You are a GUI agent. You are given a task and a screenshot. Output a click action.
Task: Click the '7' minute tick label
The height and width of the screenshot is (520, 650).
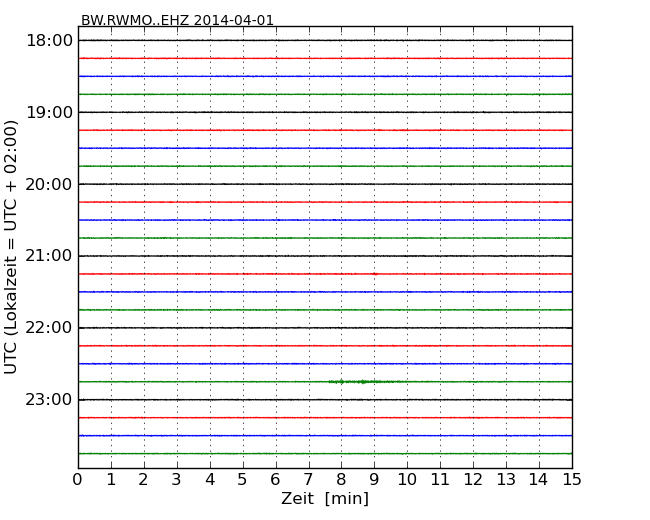[x=308, y=480]
